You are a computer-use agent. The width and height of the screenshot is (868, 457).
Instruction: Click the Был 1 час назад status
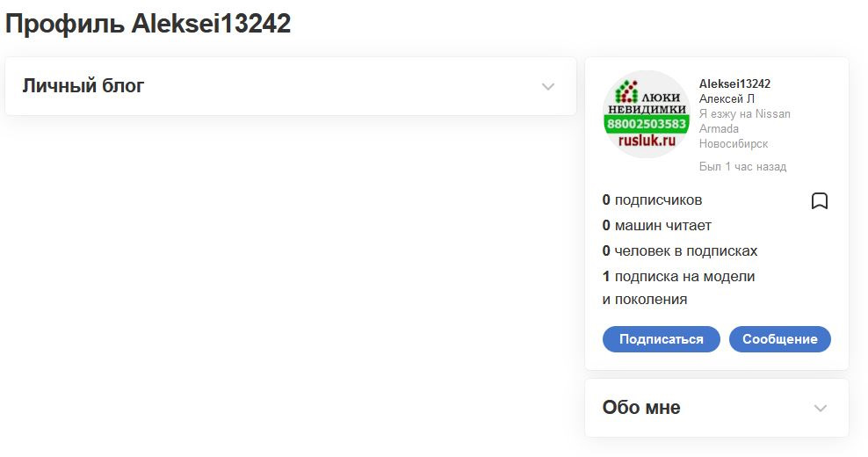click(742, 166)
